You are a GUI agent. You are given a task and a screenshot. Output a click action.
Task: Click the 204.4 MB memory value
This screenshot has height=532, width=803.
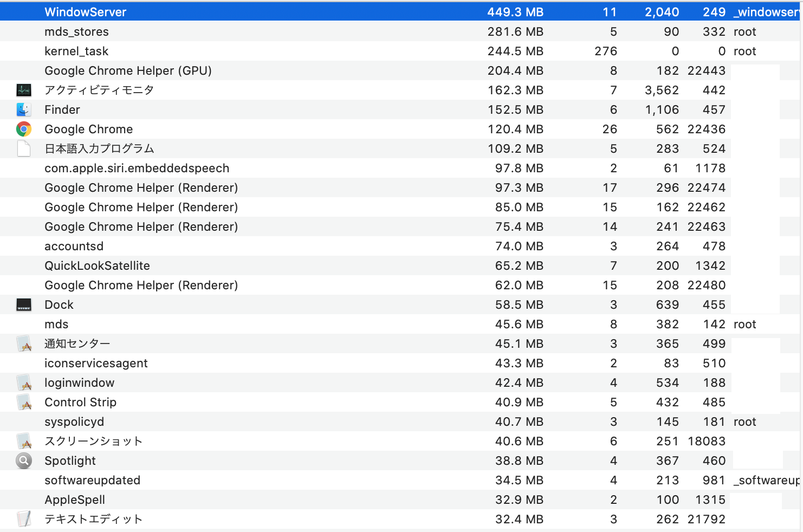[x=515, y=70]
